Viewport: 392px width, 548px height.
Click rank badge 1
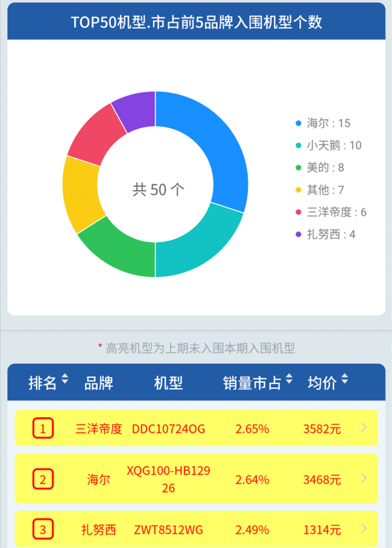click(x=43, y=428)
